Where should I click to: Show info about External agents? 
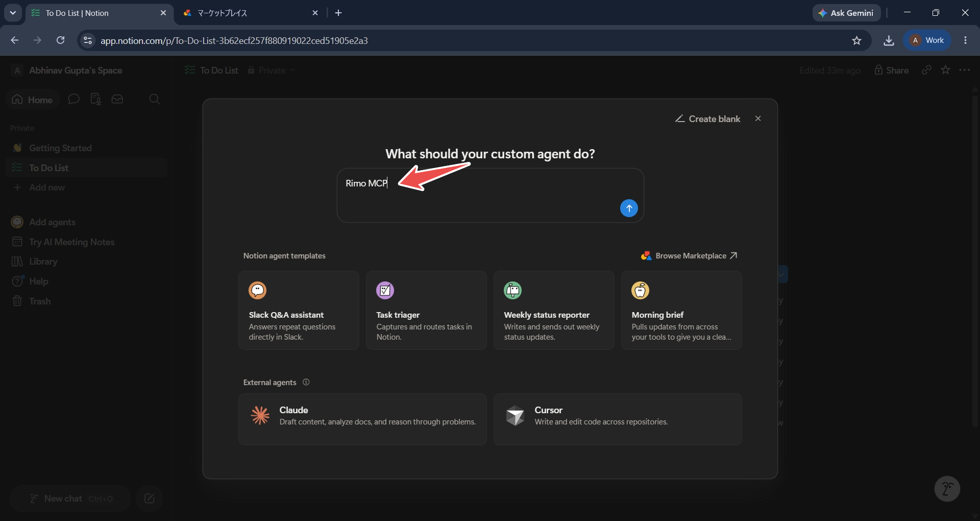[306, 382]
